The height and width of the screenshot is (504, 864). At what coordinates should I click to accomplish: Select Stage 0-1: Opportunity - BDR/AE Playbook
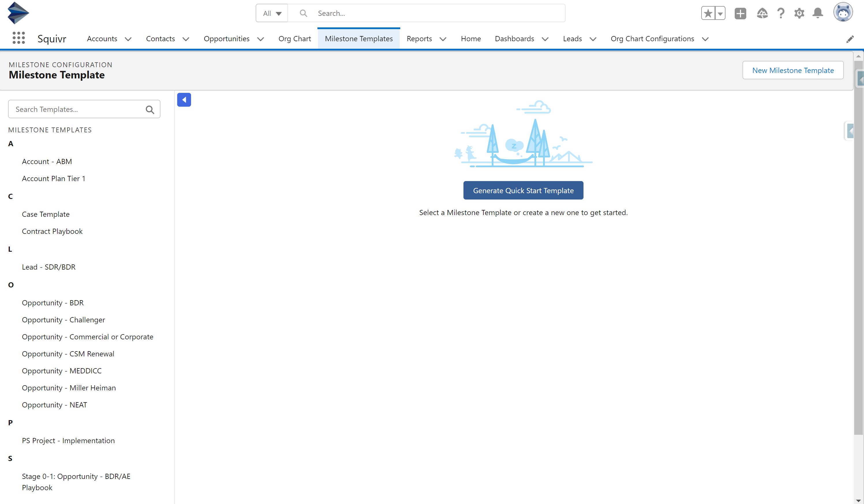[x=76, y=482]
